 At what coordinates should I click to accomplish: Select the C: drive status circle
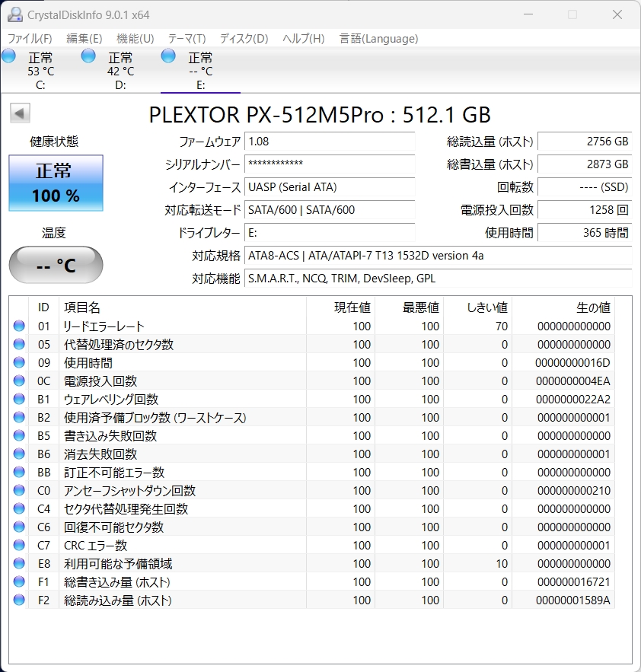pos(8,56)
